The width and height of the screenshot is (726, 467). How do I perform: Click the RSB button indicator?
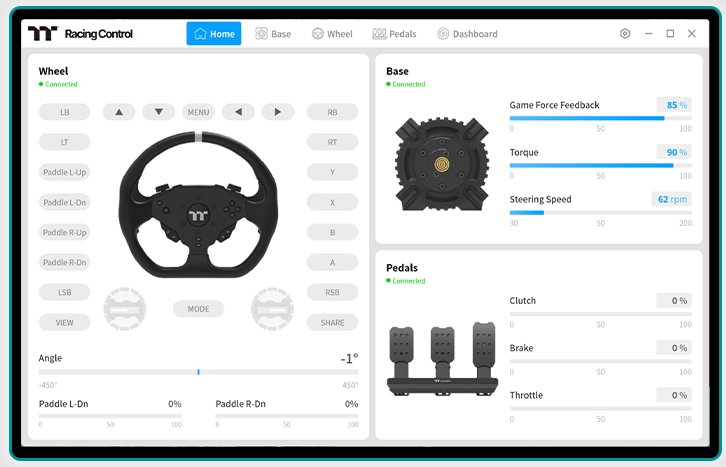pos(332,293)
